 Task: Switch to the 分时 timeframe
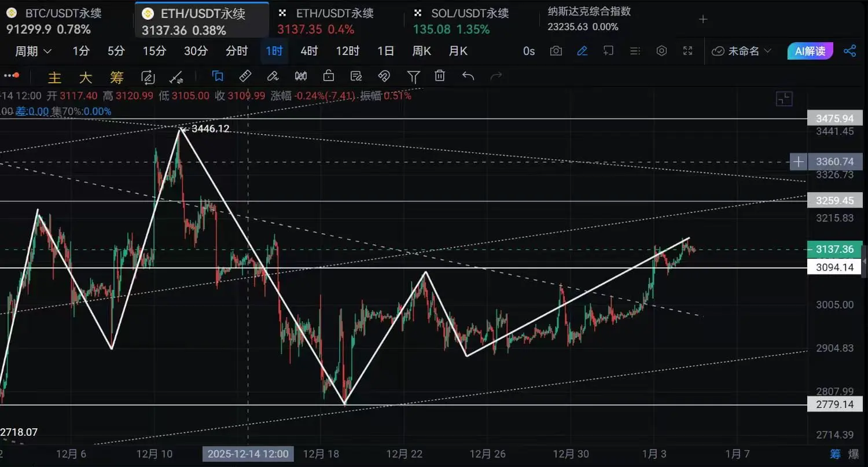pos(237,51)
